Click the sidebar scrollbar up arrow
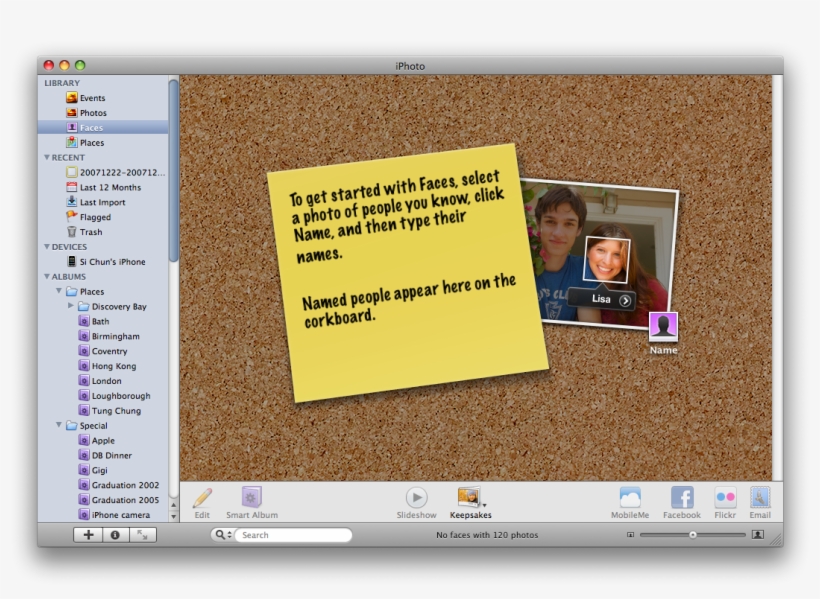The height and width of the screenshot is (599, 820). (174, 505)
